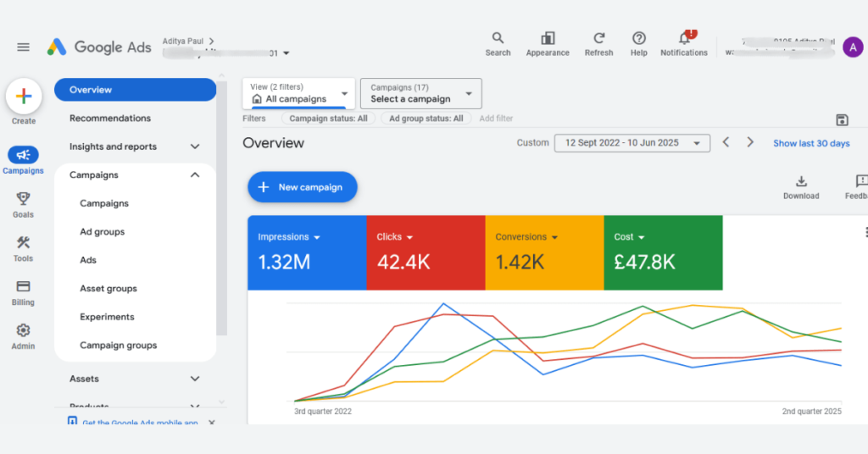868x454 pixels.
Task: Click Show last 30 days link
Action: click(811, 143)
